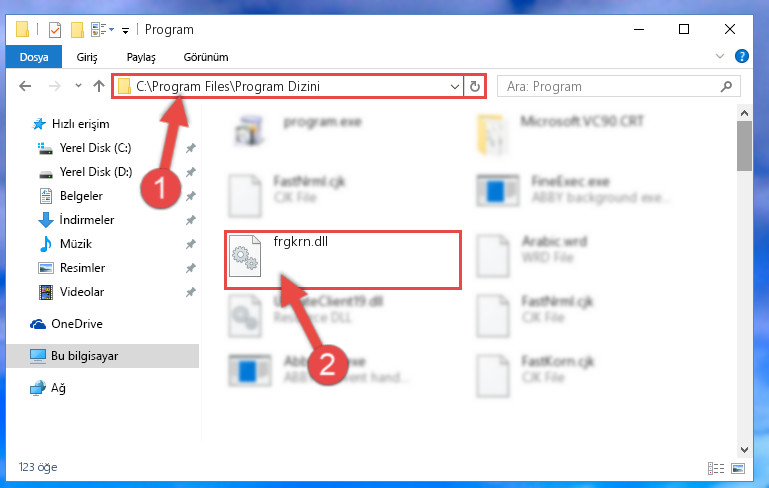
Task: Switch to details view icon
Action: [716, 468]
